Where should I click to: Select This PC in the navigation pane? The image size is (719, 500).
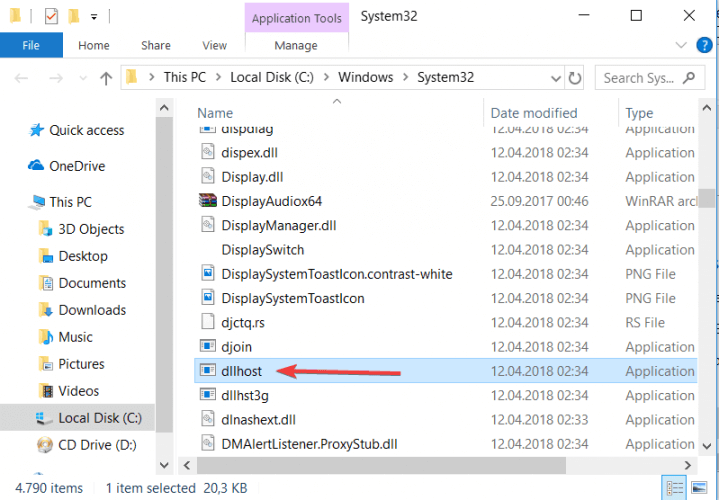click(61, 202)
